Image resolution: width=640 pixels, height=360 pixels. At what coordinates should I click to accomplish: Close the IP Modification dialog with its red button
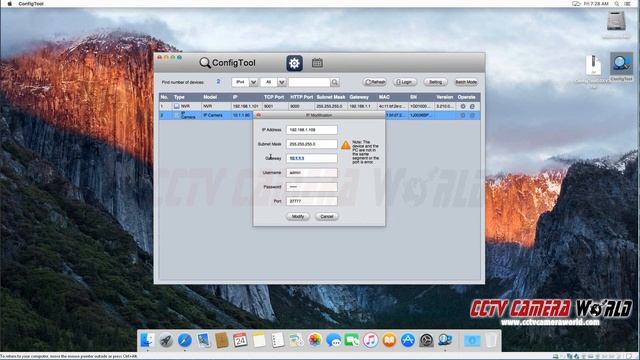(x=258, y=115)
